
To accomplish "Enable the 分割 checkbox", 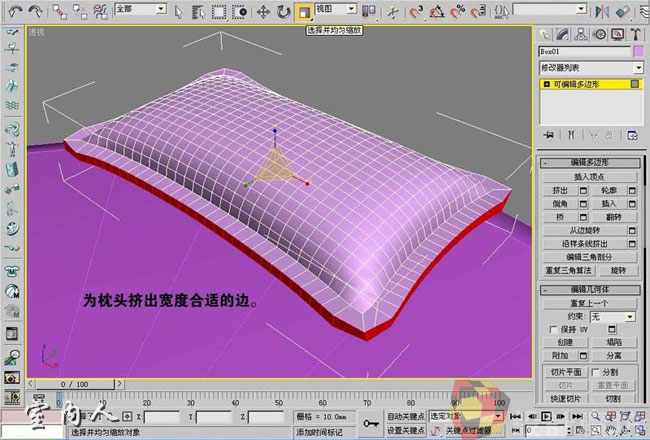I will pyautogui.click(x=595, y=372).
